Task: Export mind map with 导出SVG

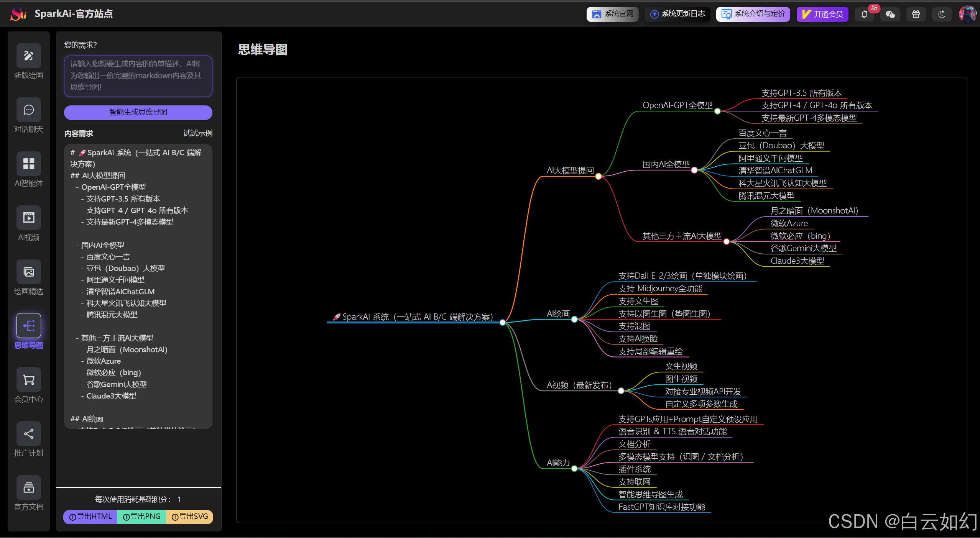Action: (x=190, y=517)
